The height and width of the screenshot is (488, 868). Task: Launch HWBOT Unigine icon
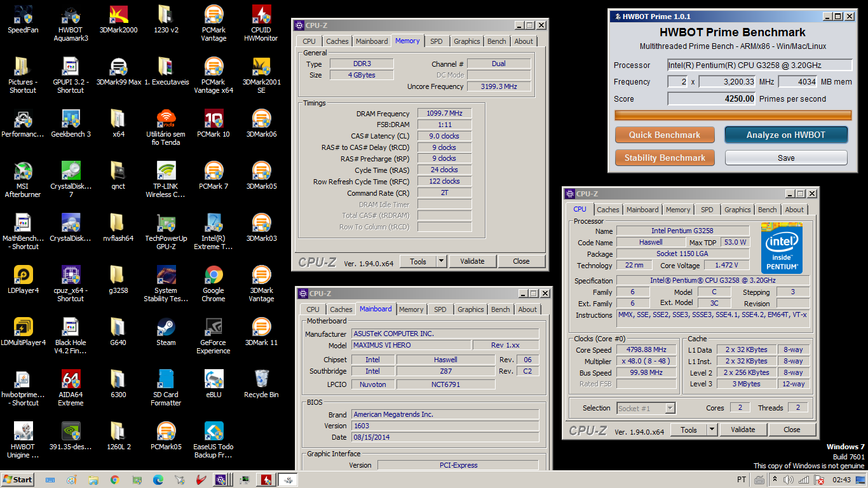point(23,440)
